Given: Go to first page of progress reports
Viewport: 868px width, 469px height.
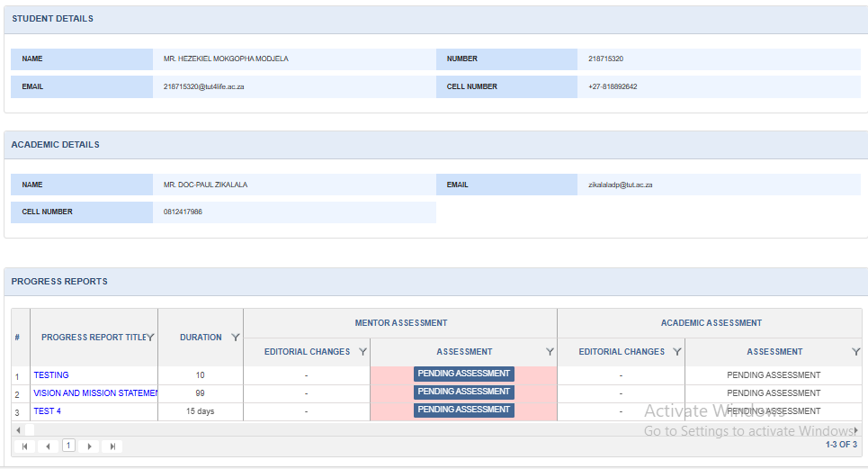Looking at the screenshot, I should 25,446.
